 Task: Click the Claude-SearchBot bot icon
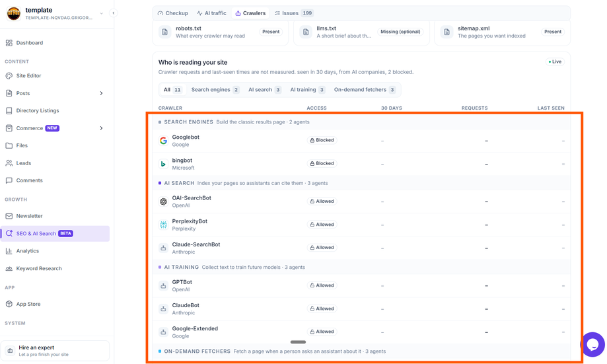163,248
